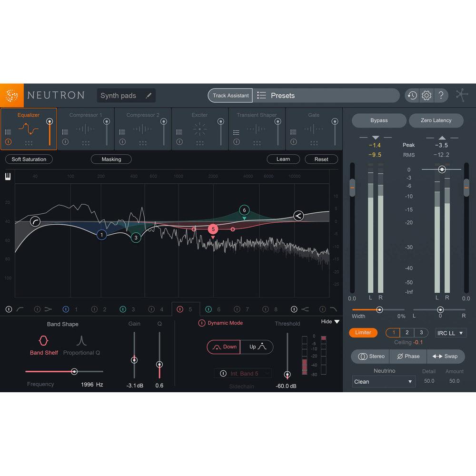Click Learn to analyze the signal
The width and height of the screenshot is (476, 476).
(283, 159)
